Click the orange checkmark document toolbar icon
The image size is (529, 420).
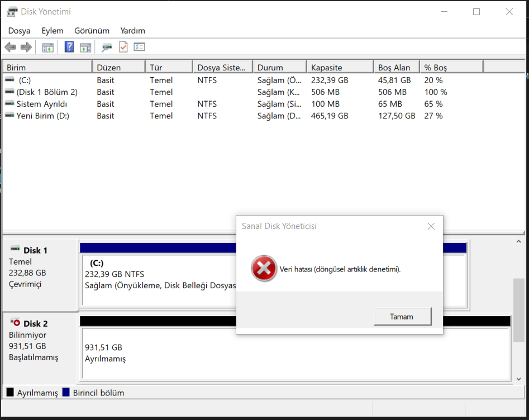tap(123, 47)
